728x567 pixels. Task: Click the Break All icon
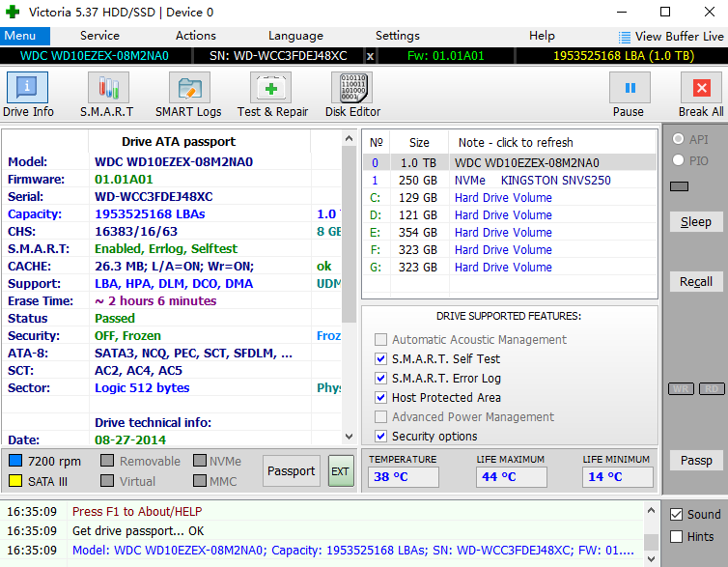click(700, 89)
